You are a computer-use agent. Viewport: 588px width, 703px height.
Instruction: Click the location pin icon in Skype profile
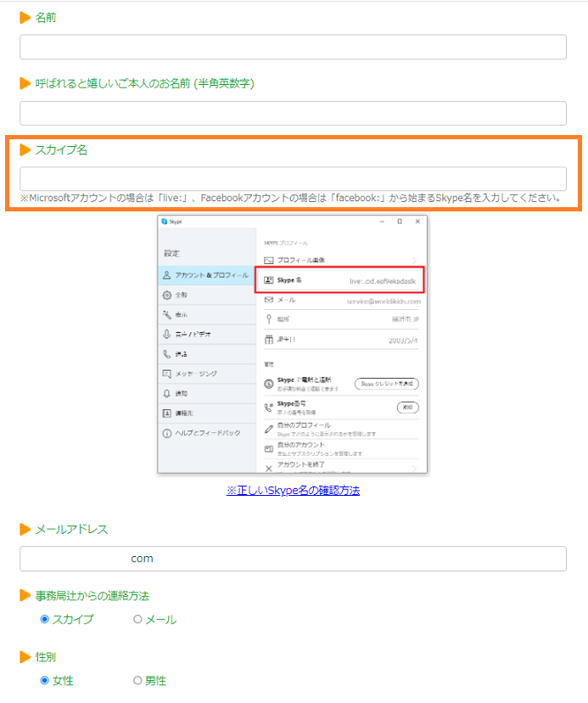pyautogui.click(x=269, y=319)
